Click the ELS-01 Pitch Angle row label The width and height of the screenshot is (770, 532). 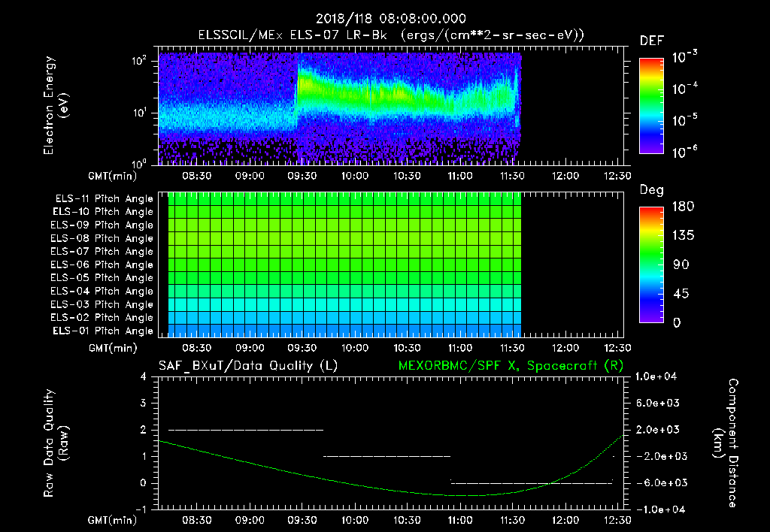[103, 331]
